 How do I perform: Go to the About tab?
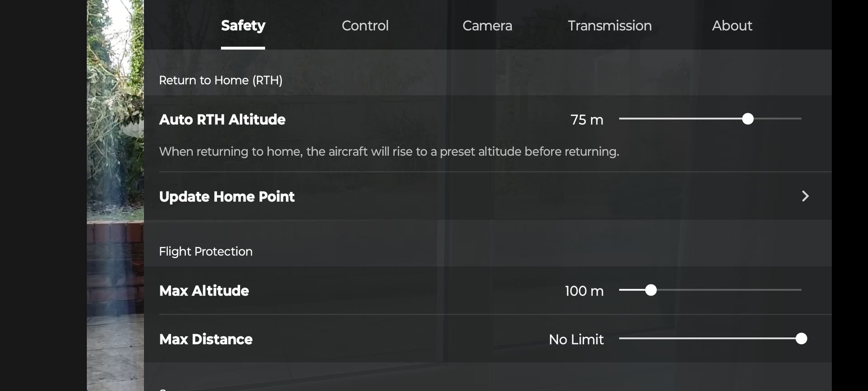(732, 25)
